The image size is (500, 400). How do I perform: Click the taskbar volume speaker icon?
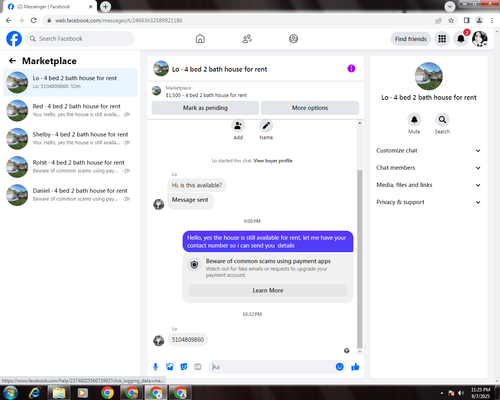461,393
